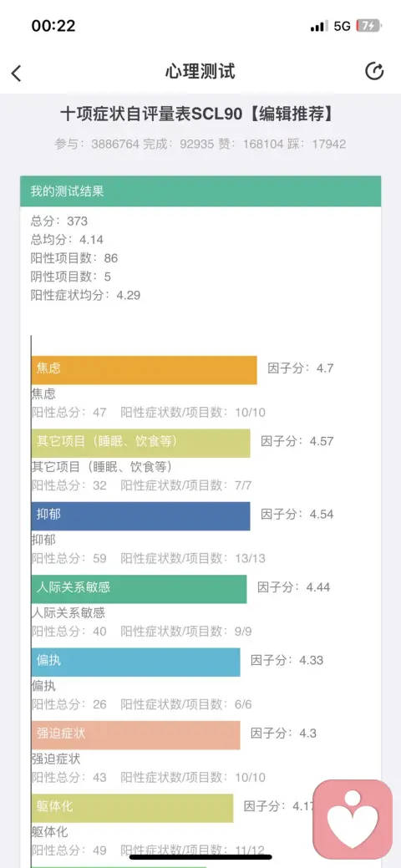Screen dimensions: 401x868
Task: Tap the 总分：373 line
Action: (x=59, y=221)
